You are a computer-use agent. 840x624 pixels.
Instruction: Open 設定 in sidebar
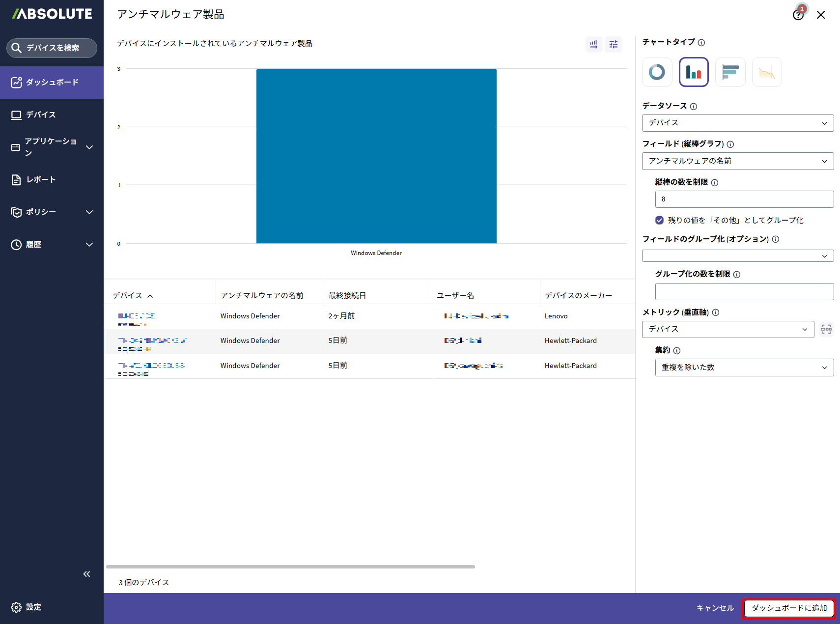click(27, 607)
